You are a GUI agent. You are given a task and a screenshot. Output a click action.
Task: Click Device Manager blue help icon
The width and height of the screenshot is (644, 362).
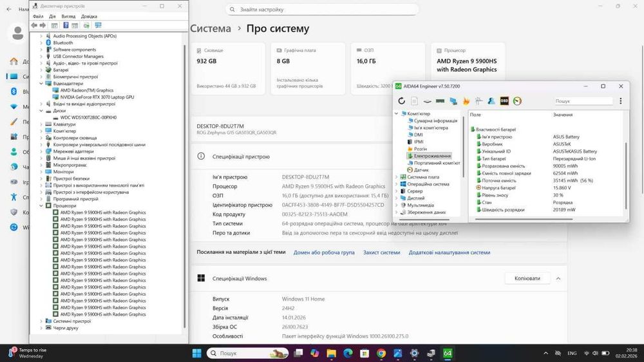click(66, 26)
